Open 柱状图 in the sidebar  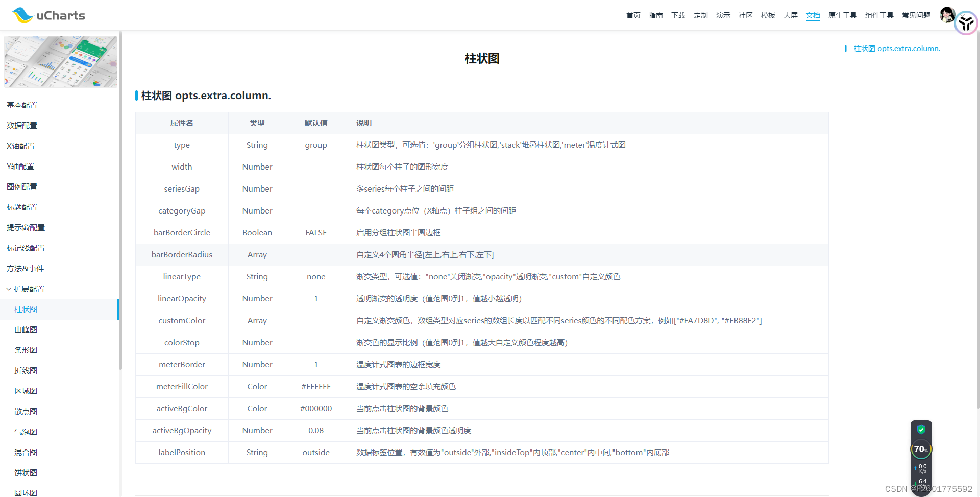(26, 309)
